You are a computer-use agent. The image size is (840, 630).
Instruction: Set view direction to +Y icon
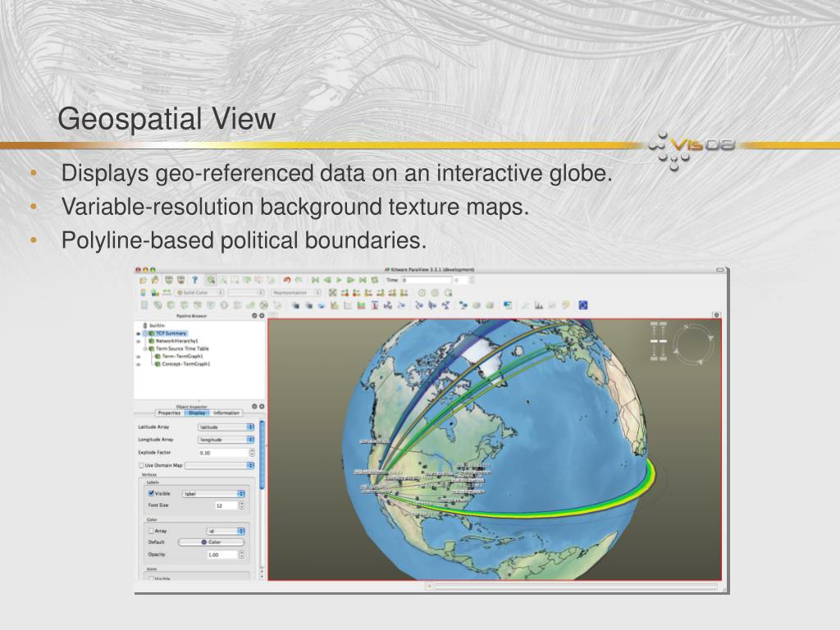[x=368, y=293]
